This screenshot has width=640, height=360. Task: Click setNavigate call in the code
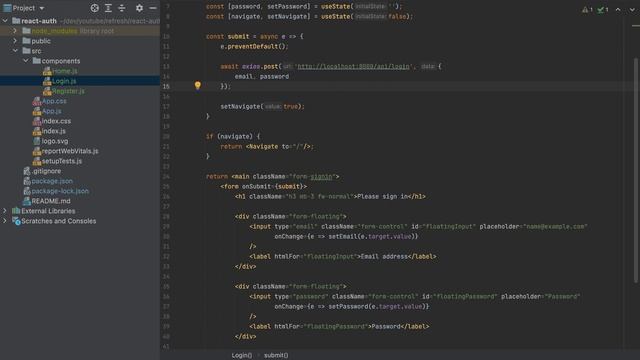tap(262, 106)
